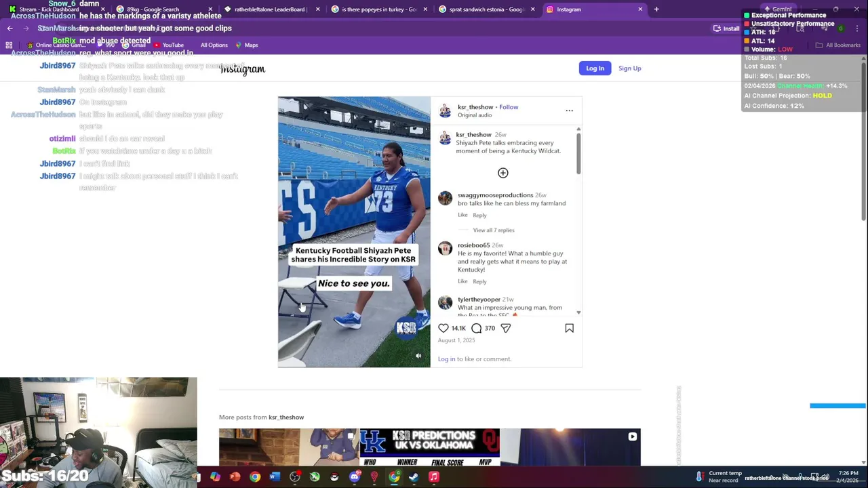Image resolution: width=868 pixels, height=488 pixels.
Task: Close the 'sprat sandwich estonia' tab
Action: point(532,9)
